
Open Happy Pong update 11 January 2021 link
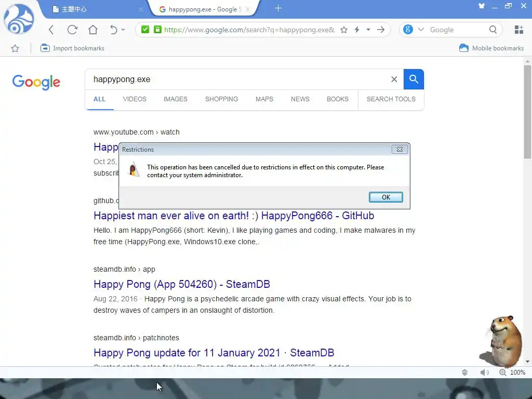pos(214,353)
